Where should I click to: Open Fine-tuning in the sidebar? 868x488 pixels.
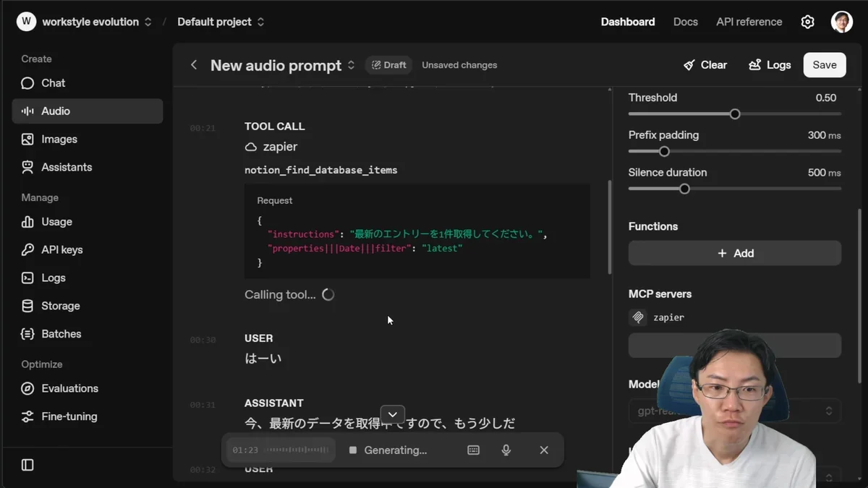pos(88,416)
